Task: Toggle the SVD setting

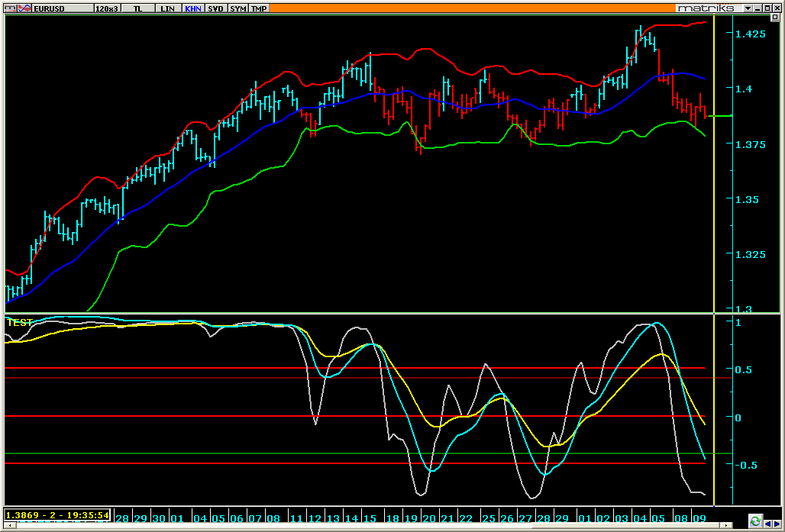Action: click(x=215, y=8)
